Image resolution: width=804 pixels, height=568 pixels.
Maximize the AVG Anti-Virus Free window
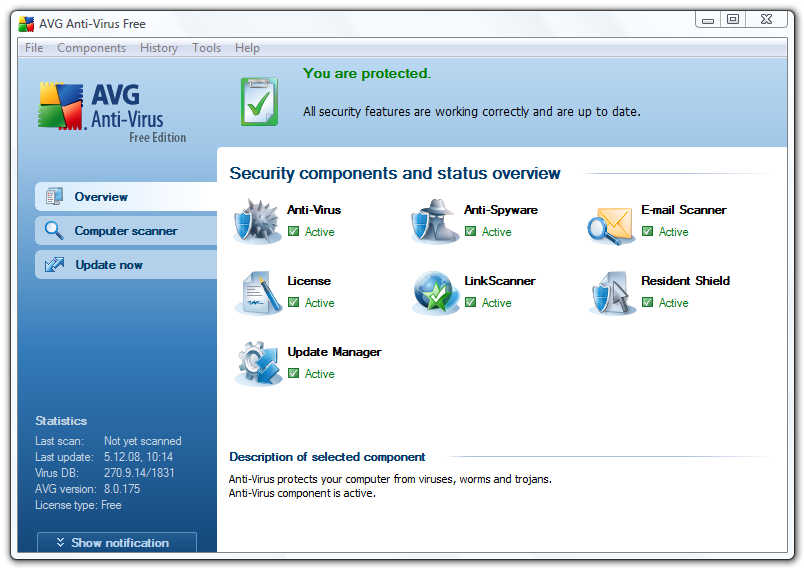tap(733, 19)
